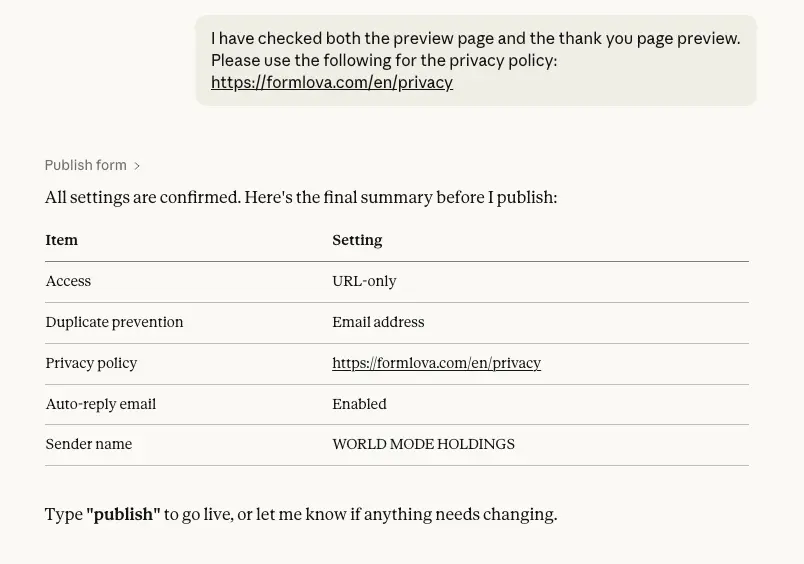Select the Access row label

(x=68, y=281)
